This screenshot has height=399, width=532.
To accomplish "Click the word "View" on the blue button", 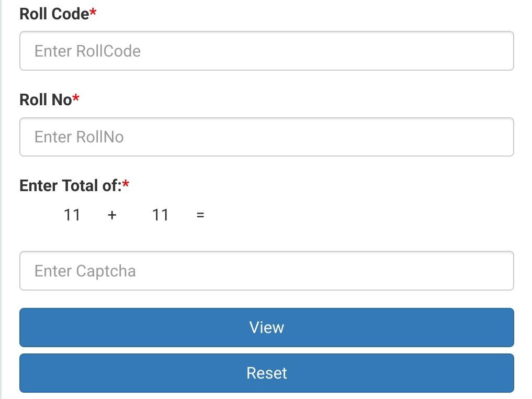I will pos(267,327).
